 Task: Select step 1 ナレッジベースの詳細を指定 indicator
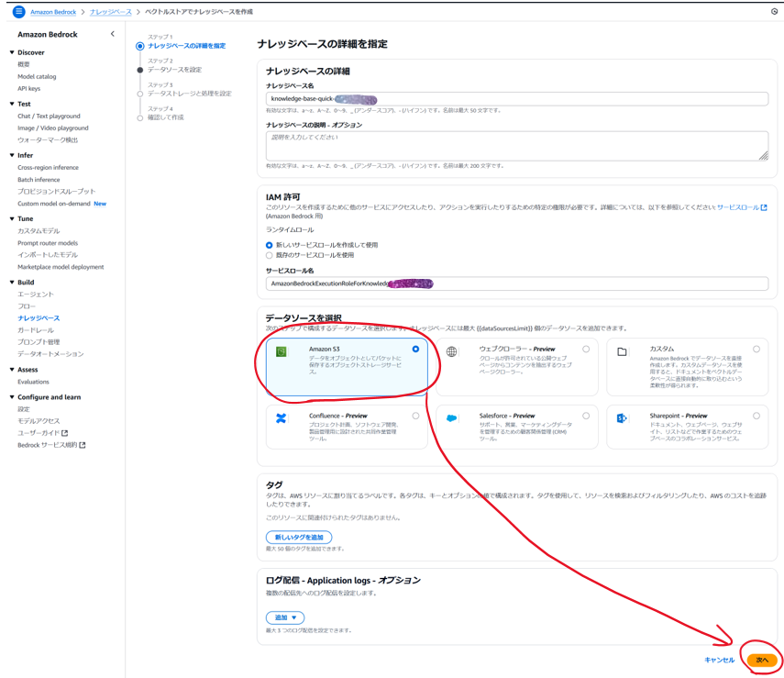click(x=140, y=46)
